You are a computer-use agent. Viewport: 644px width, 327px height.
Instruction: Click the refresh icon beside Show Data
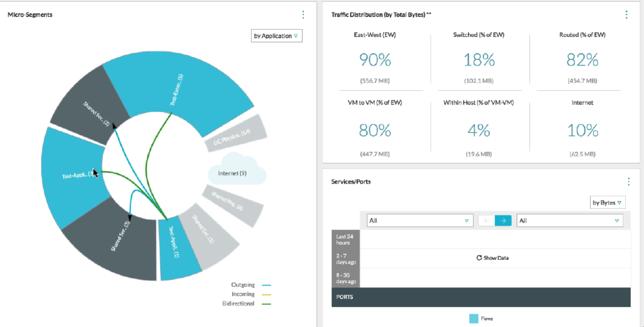point(479,258)
